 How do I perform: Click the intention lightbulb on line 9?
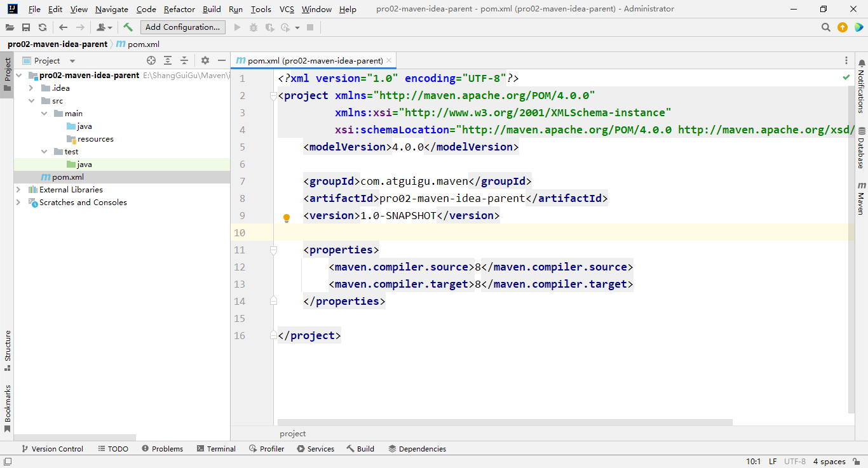[x=287, y=218]
